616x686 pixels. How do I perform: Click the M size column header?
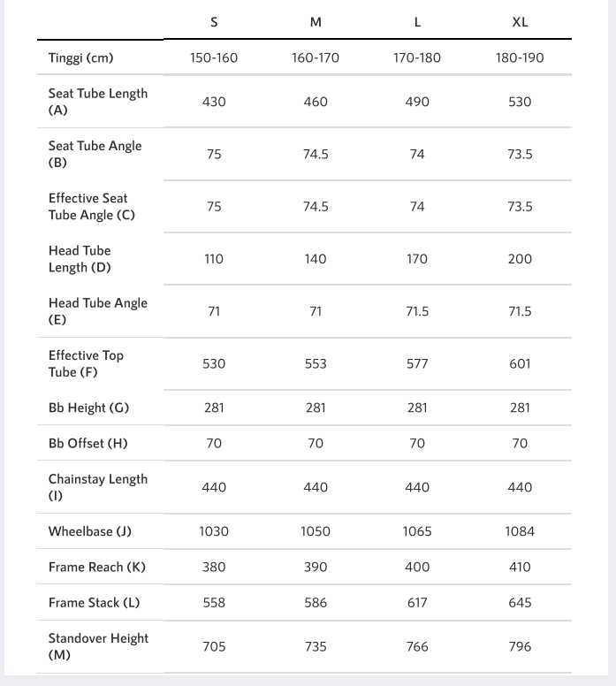point(316,22)
